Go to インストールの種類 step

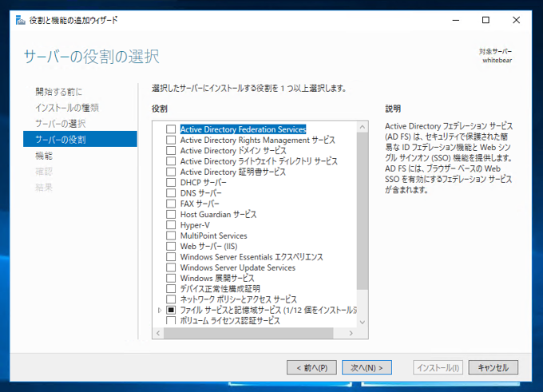(x=67, y=108)
